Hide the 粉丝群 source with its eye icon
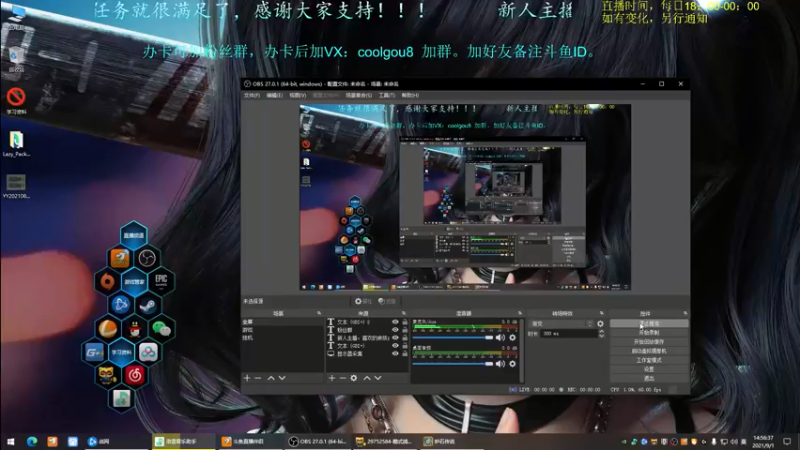Viewport: 800px width, 450px height. click(395, 330)
